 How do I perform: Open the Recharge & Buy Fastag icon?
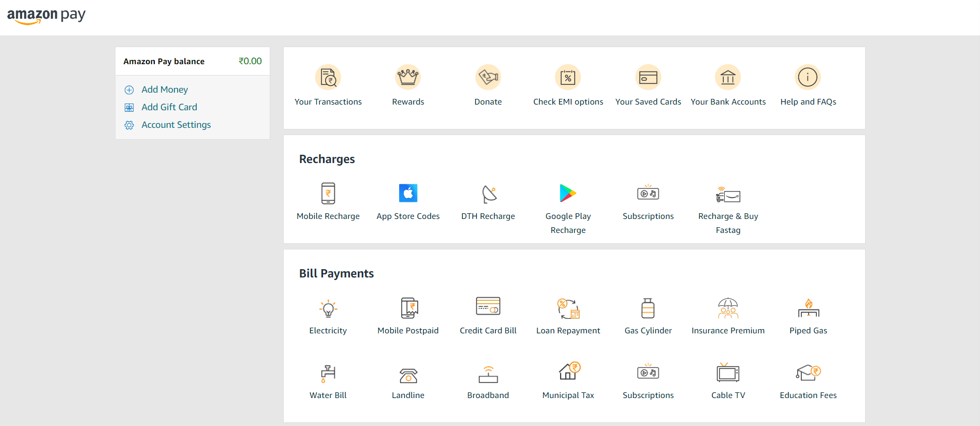[728, 195]
